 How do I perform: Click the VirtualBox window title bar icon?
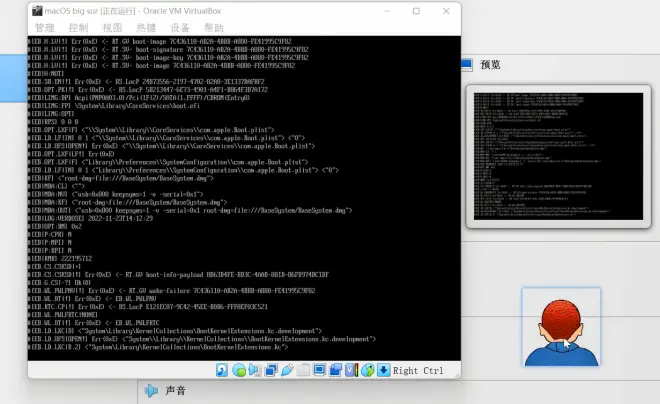(x=37, y=11)
